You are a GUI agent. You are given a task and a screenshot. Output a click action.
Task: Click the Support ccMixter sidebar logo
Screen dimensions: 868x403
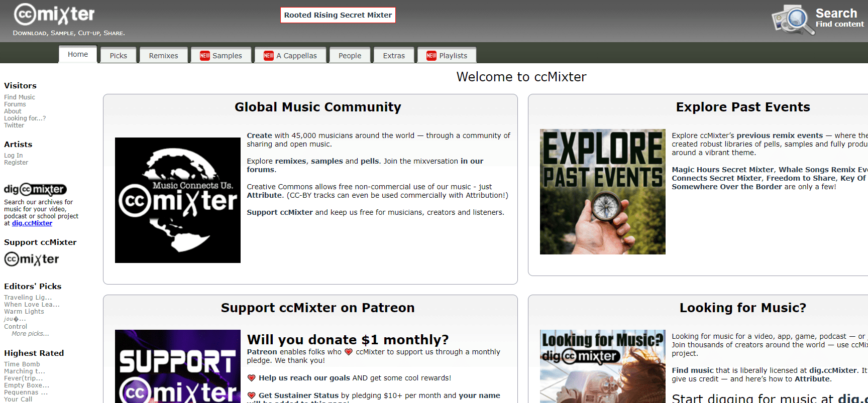32,259
